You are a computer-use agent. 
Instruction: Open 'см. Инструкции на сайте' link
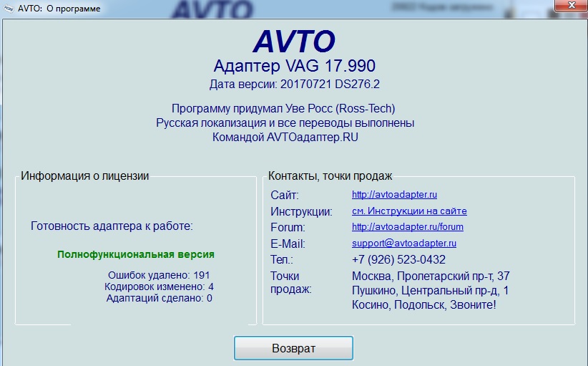click(x=409, y=211)
